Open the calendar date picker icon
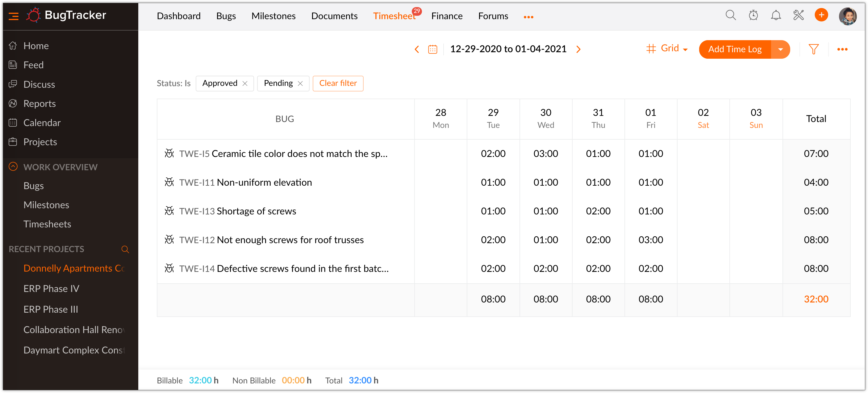868x393 pixels. point(433,50)
